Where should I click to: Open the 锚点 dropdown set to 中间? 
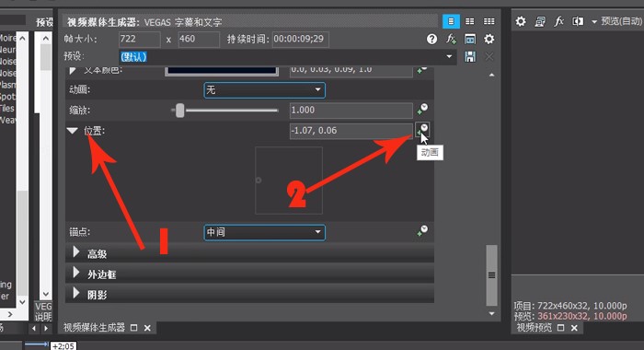pyautogui.click(x=265, y=232)
